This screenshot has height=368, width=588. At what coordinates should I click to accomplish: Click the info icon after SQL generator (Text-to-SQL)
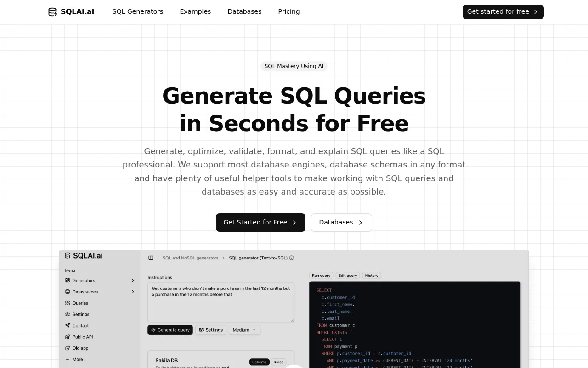click(x=292, y=258)
